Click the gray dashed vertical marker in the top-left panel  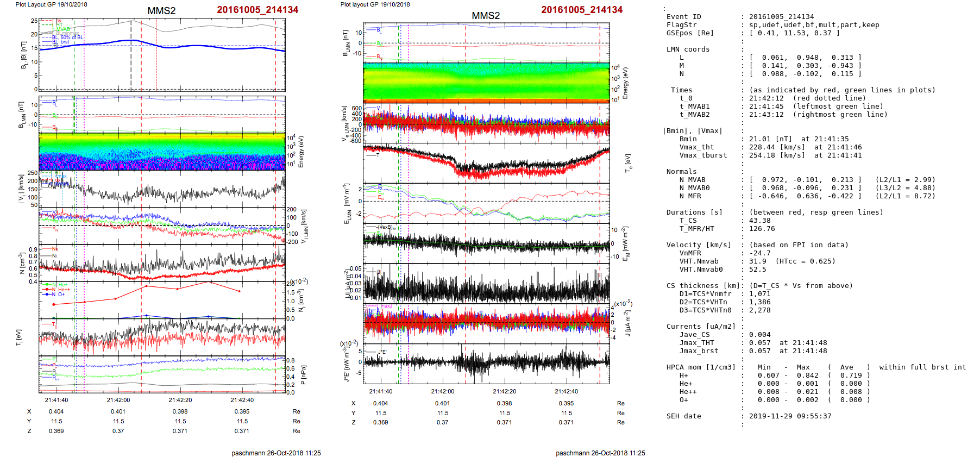tap(131, 54)
